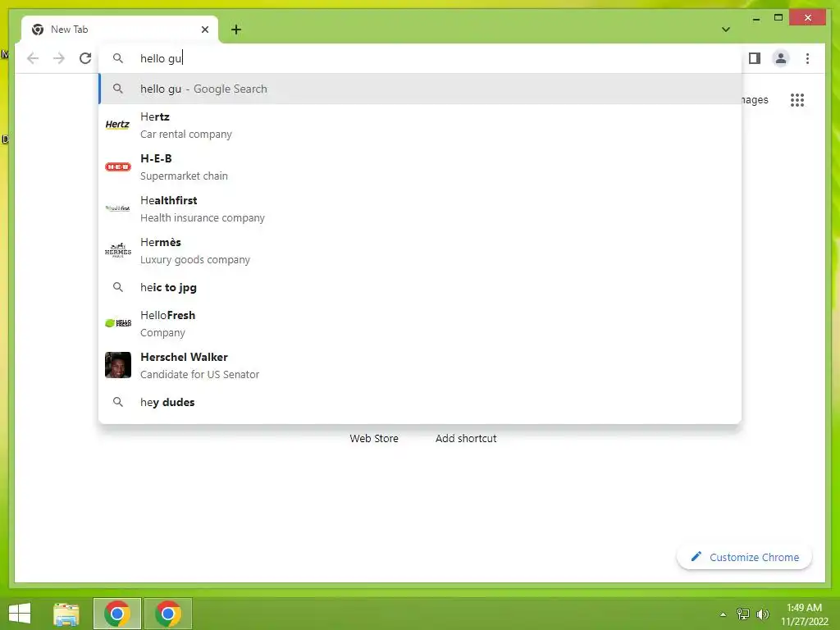
Task: Reload the current page
Action: tap(85, 58)
